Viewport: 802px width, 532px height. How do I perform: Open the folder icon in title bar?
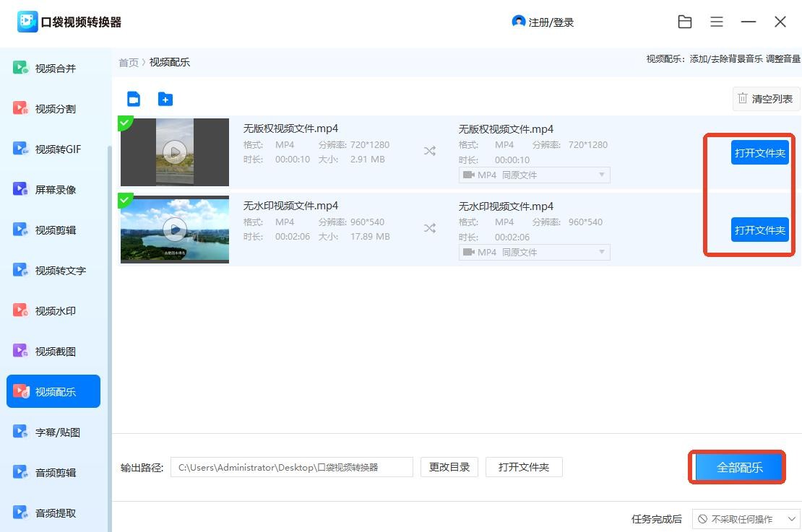pos(685,22)
